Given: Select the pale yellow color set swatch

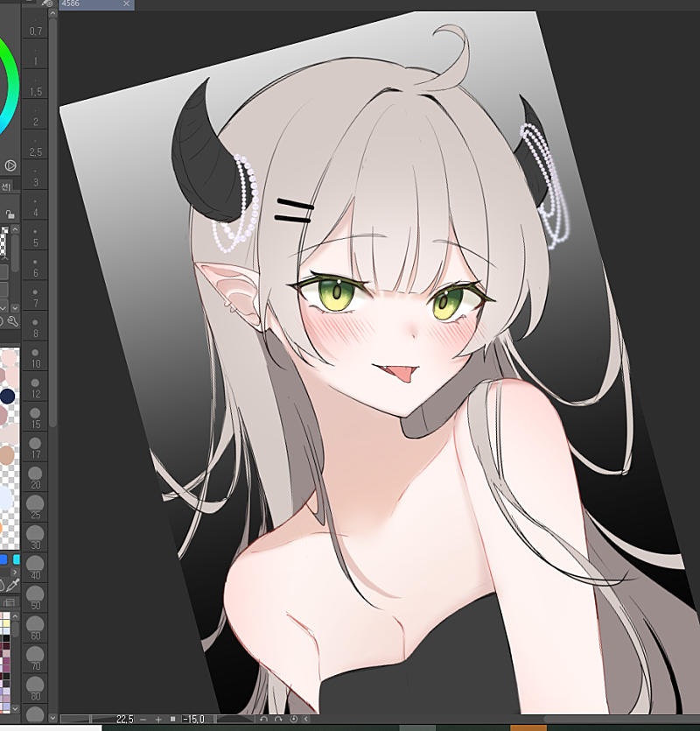Looking at the screenshot, I should (6, 623).
